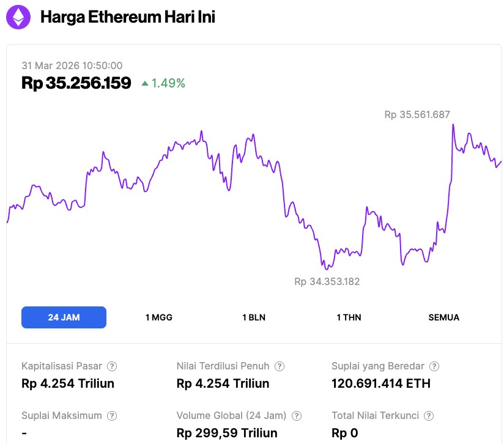
Task: Select the 24 JAM time range
Action: click(x=64, y=317)
